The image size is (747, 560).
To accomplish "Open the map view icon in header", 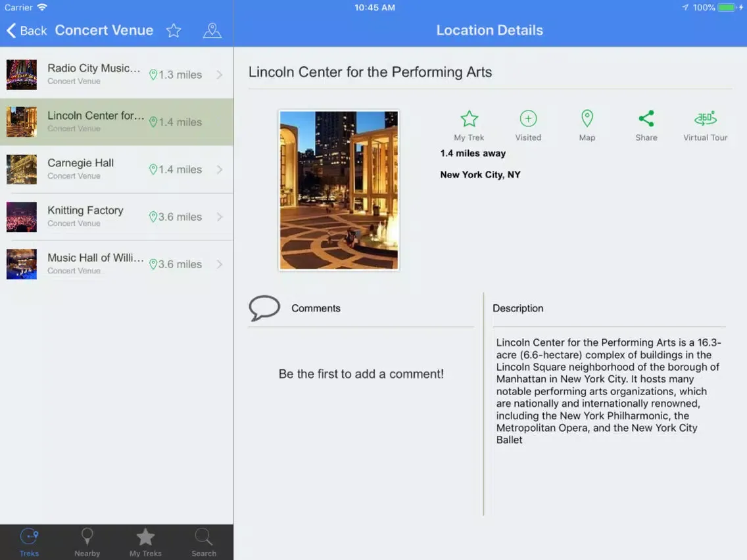I will pyautogui.click(x=212, y=30).
